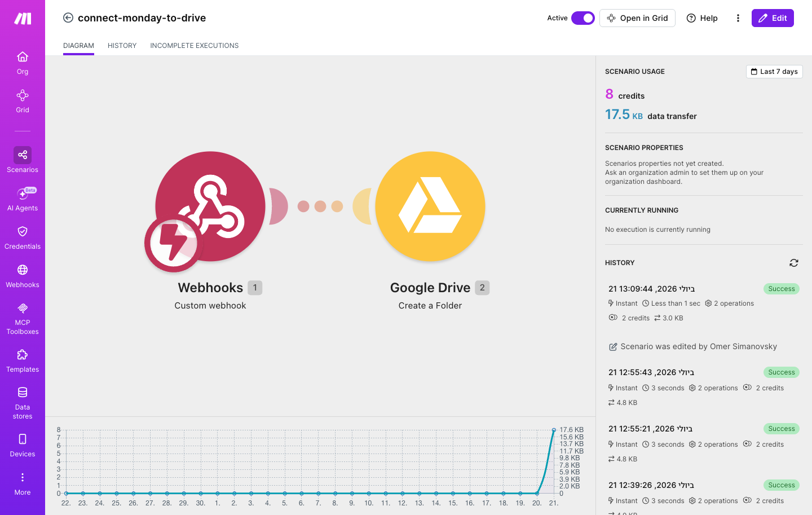Image resolution: width=812 pixels, height=515 pixels.
Task: Switch to the Diagram tab
Action: [x=78, y=46]
